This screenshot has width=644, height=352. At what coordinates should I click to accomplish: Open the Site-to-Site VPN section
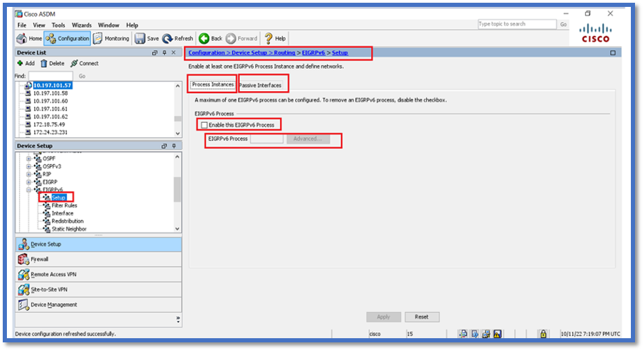99,290
